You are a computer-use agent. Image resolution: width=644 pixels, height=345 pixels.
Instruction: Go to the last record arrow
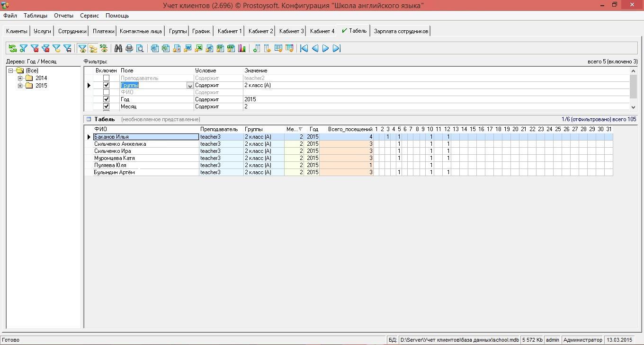click(x=337, y=48)
